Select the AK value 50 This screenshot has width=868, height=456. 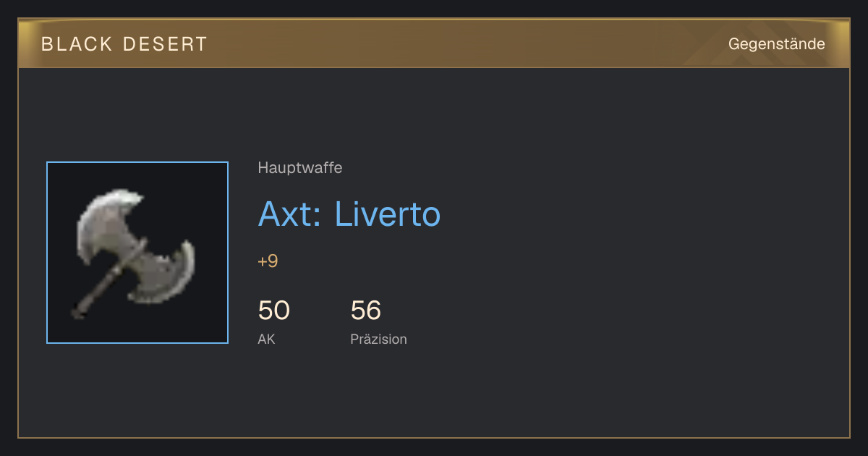[x=274, y=311]
